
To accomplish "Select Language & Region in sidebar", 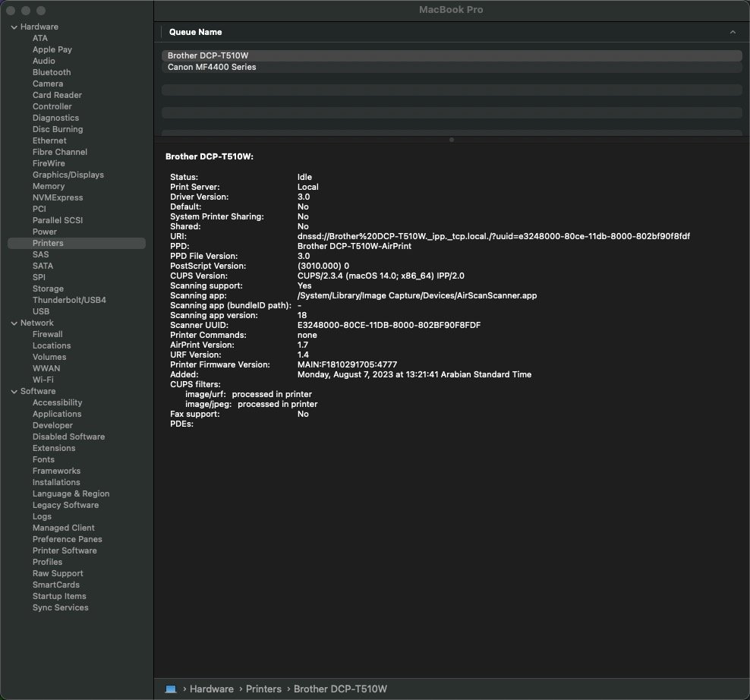I will coord(71,494).
